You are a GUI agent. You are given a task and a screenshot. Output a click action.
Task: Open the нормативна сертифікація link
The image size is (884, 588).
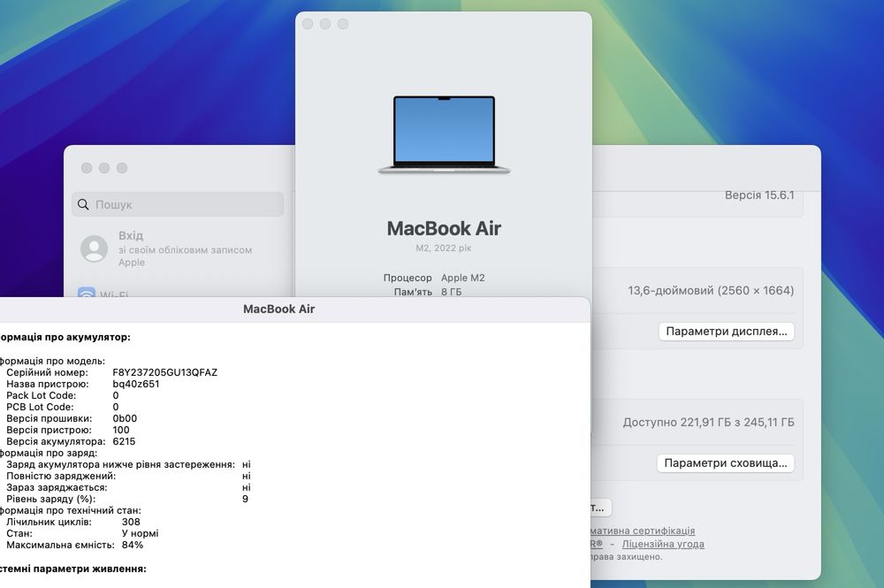643,531
